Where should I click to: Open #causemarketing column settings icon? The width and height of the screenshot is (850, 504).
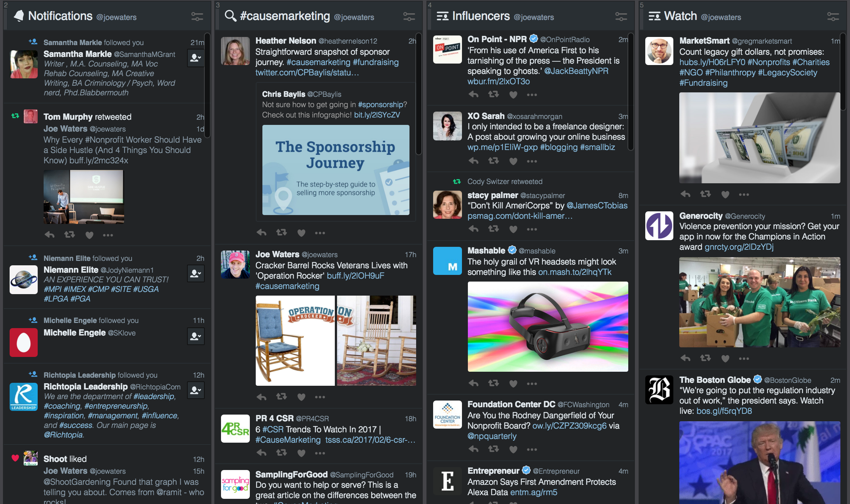(409, 16)
